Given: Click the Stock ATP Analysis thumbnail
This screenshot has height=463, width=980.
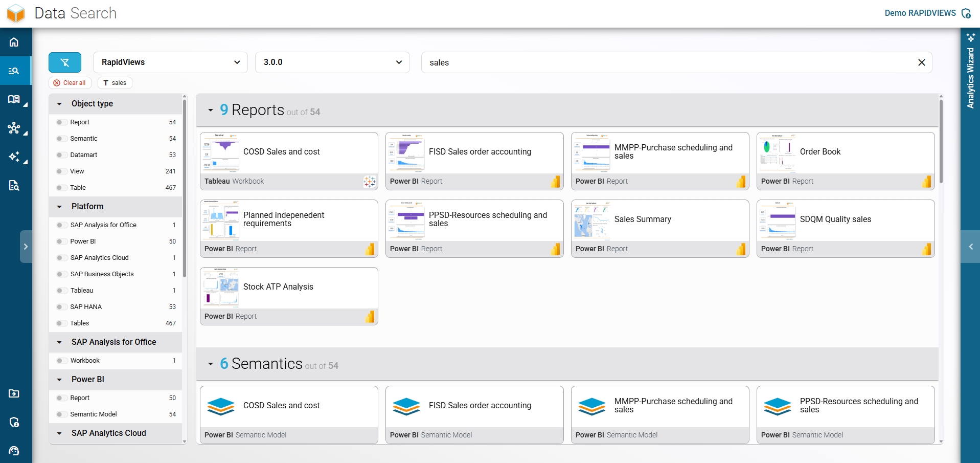Looking at the screenshot, I should (x=220, y=288).
